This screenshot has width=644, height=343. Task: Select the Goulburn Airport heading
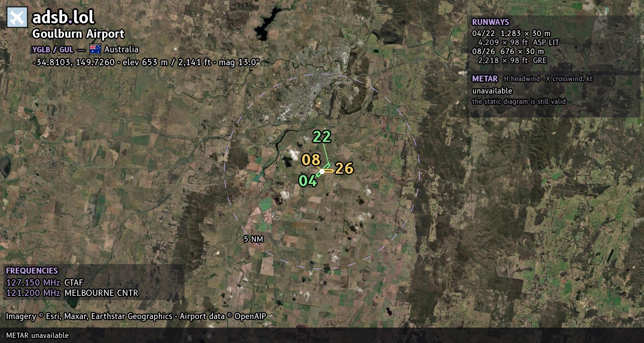coord(78,34)
